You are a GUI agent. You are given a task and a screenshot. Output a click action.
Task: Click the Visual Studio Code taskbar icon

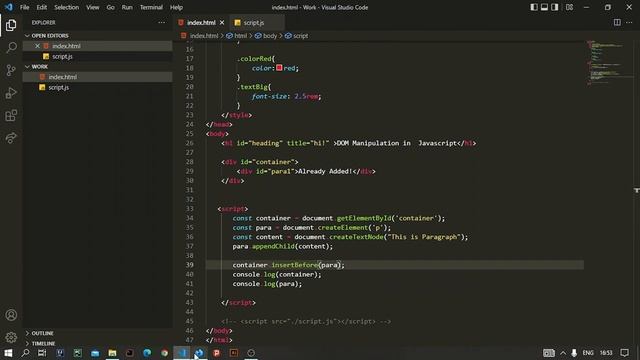(182, 353)
